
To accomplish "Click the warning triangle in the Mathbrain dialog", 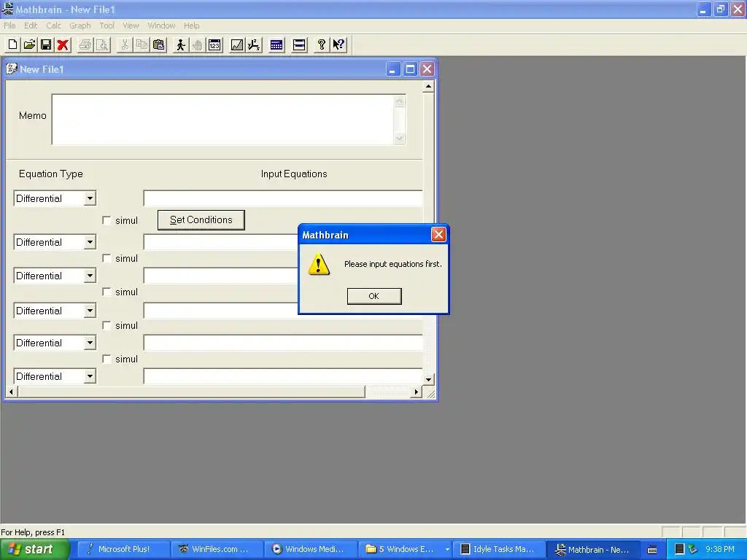I will pos(319,264).
